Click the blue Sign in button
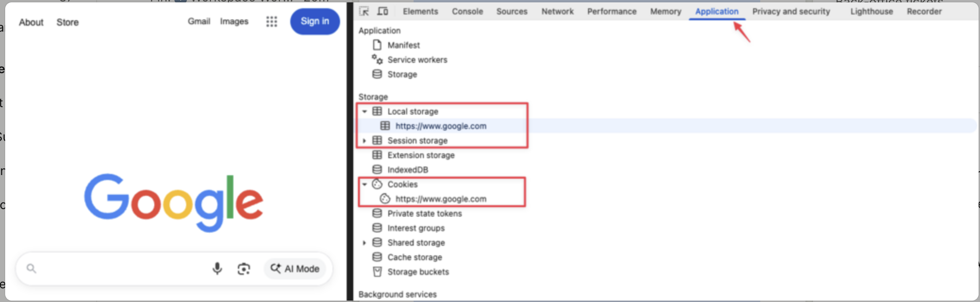This screenshot has width=980, height=302. [x=315, y=21]
